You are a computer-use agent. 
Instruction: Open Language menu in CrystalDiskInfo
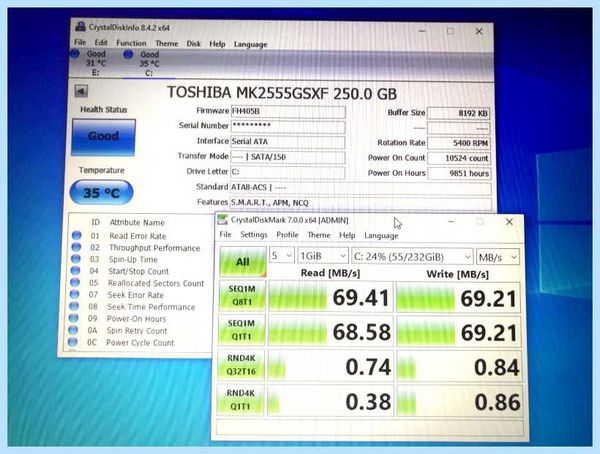[251, 44]
